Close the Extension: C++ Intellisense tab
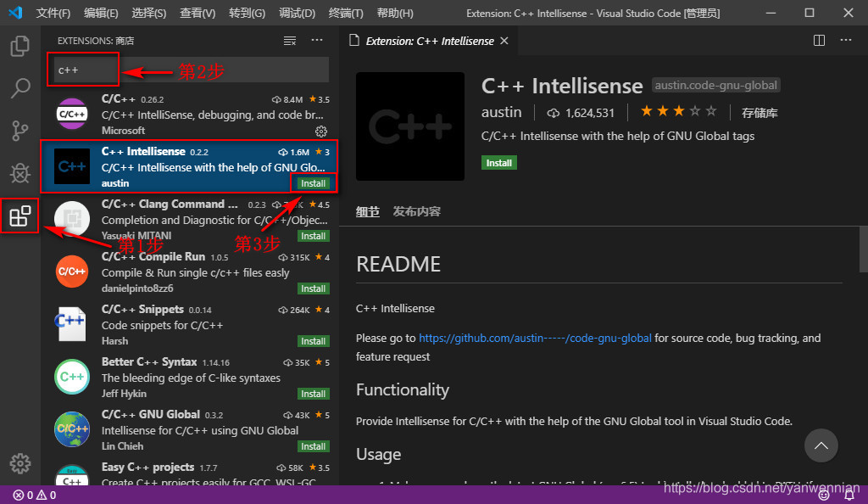The width and height of the screenshot is (868, 504). point(504,41)
